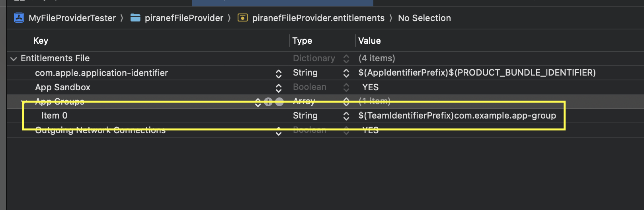Click the entitlements file icon in breadcrumb
This screenshot has height=210, width=644.
pos(242,18)
